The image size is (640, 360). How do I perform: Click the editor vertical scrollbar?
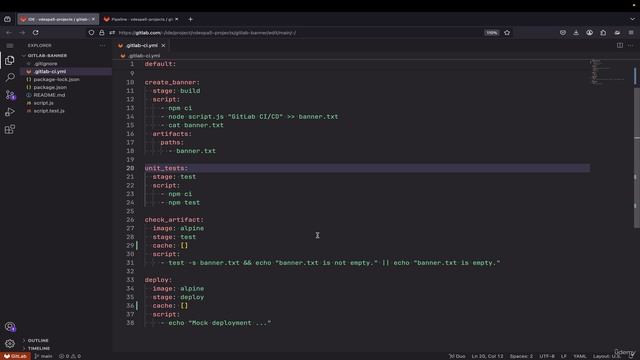637,157
